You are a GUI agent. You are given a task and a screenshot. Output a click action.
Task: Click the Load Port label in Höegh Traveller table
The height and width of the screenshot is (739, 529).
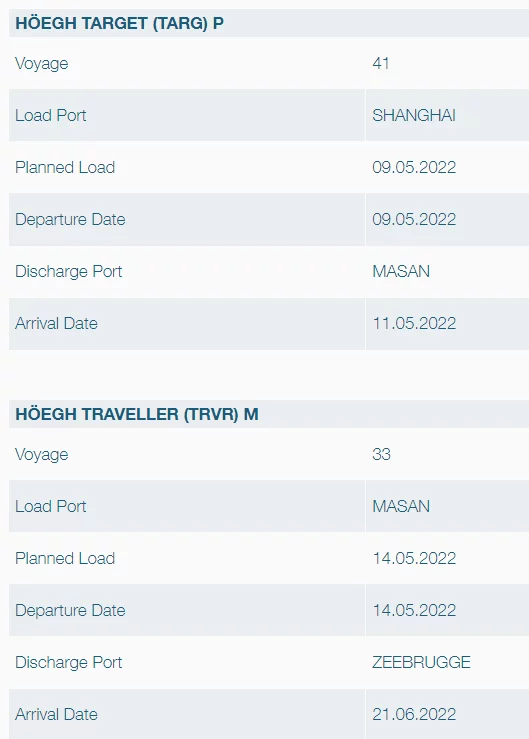pyautogui.click(x=50, y=507)
